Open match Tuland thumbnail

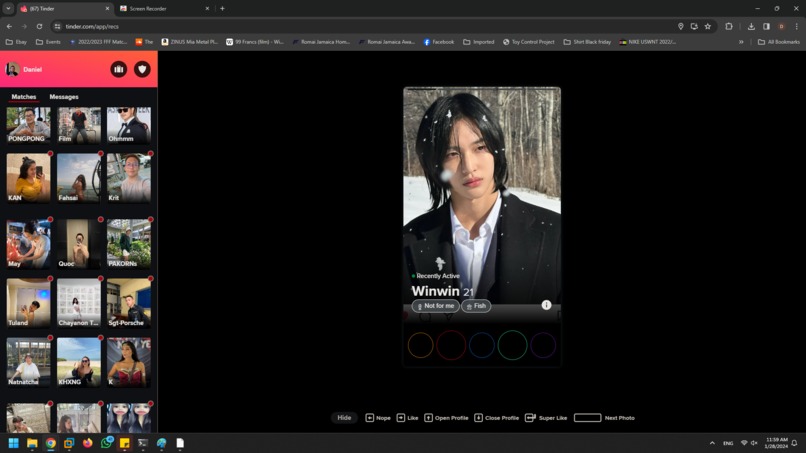pyautogui.click(x=29, y=303)
